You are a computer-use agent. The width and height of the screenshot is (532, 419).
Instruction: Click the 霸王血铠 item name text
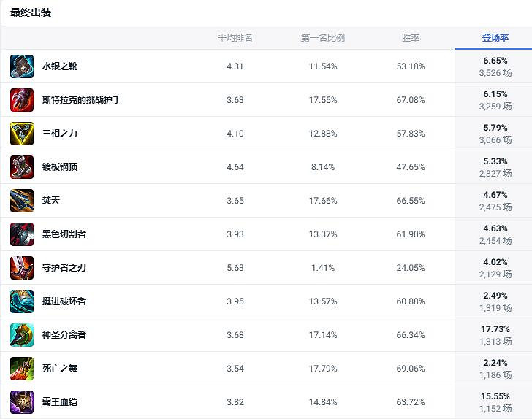[60, 402]
